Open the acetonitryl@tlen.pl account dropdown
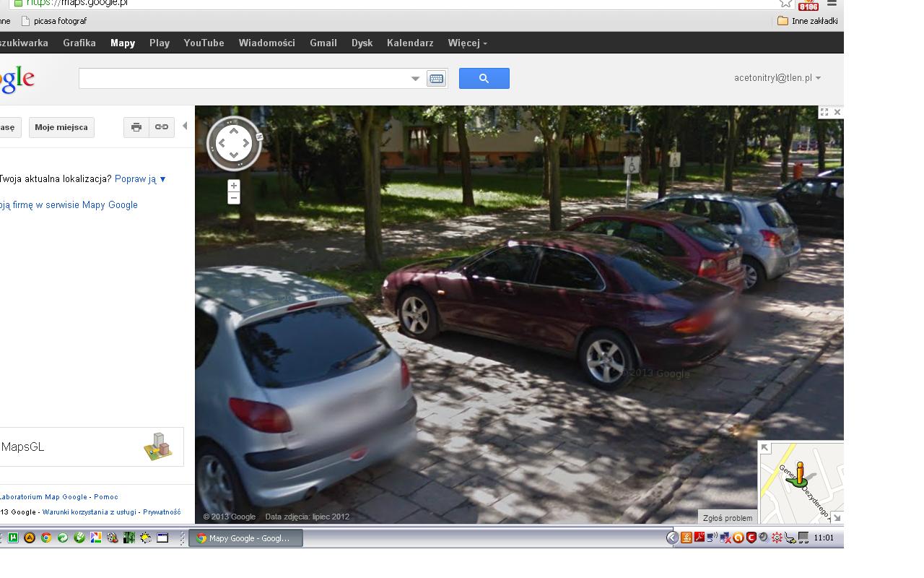 tap(777, 78)
